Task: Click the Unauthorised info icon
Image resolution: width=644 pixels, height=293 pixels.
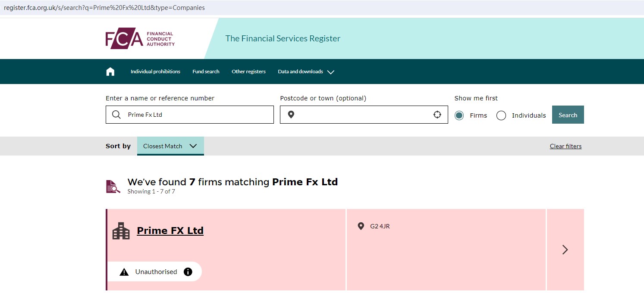Action: (x=188, y=272)
